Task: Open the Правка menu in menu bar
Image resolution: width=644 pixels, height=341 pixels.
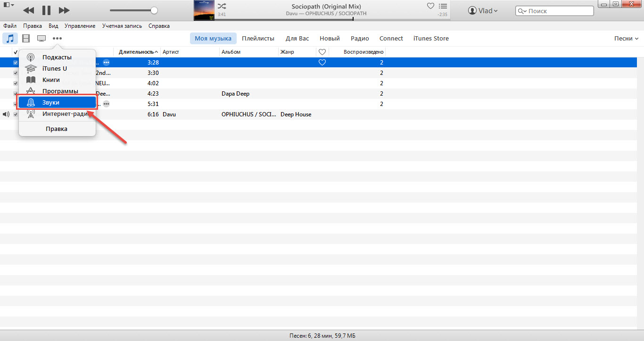Action: 33,26
